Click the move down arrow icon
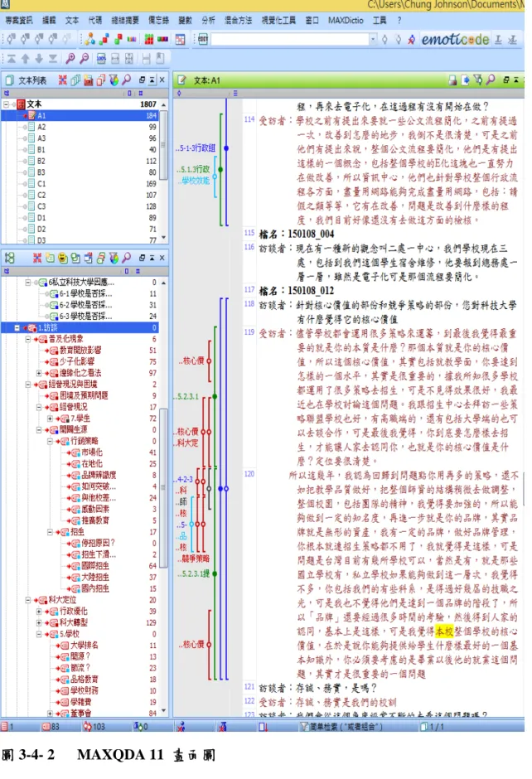Screen dimensions: 532x779 coord(39,59)
